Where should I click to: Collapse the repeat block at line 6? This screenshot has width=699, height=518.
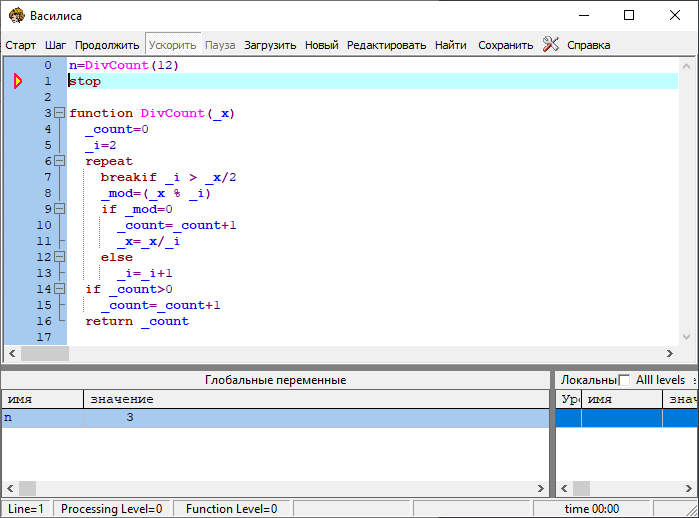tap(59, 161)
